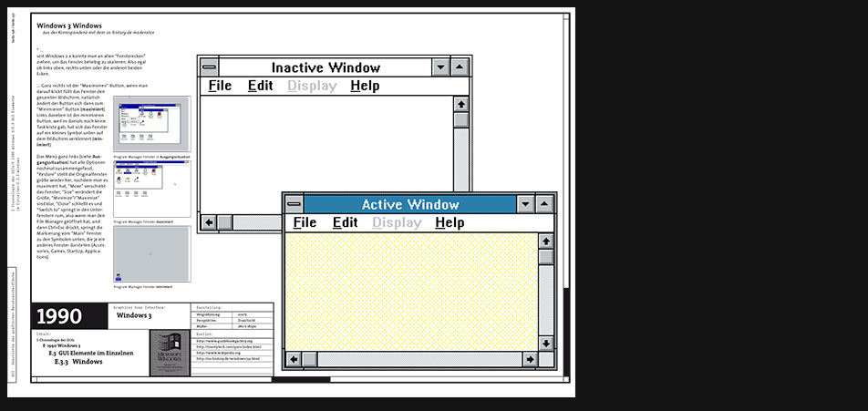Open File menu in Active Window
The image size is (868, 411).
pyautogui.click(x=305, y=223)
